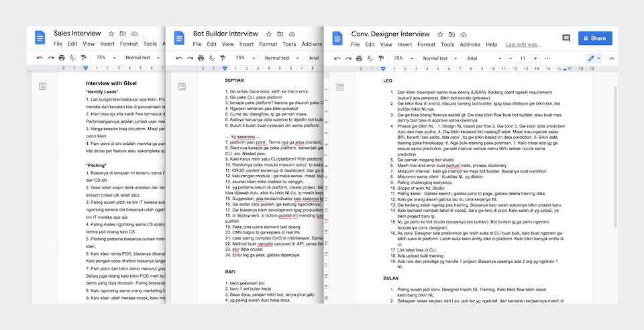Viewport: 644px width, 330px height.
Task: Open Normal text style dropdown in Bot Builder Interview
Action: [x=282, y=58]
